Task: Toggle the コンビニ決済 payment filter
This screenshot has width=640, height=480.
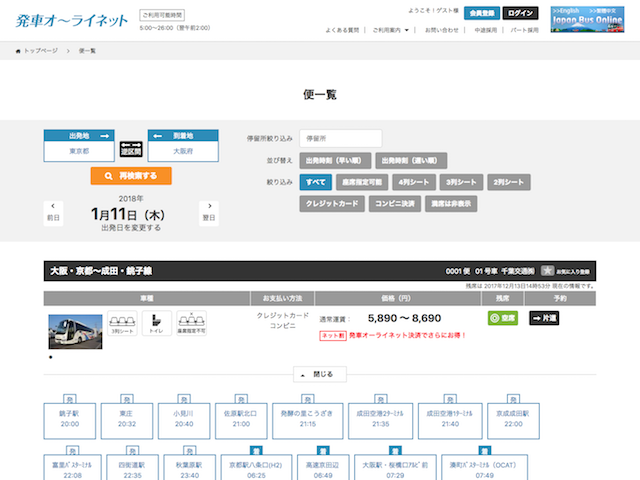Action: coord(395,204)
